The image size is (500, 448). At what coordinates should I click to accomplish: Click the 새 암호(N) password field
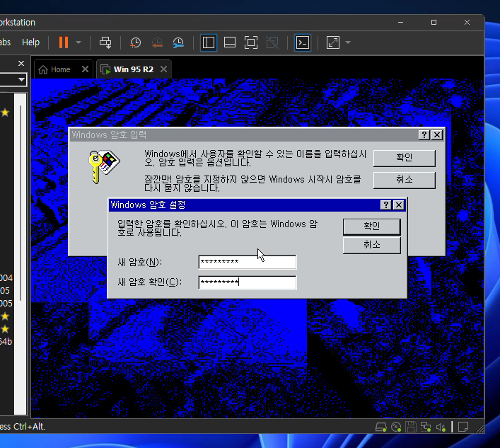tap(248, 263)
